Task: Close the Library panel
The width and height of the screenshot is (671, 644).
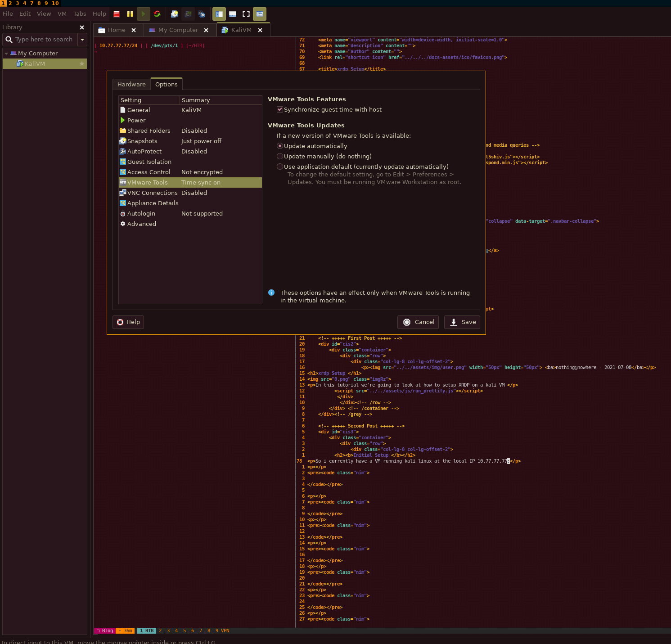Action: (x=82, y=27)
